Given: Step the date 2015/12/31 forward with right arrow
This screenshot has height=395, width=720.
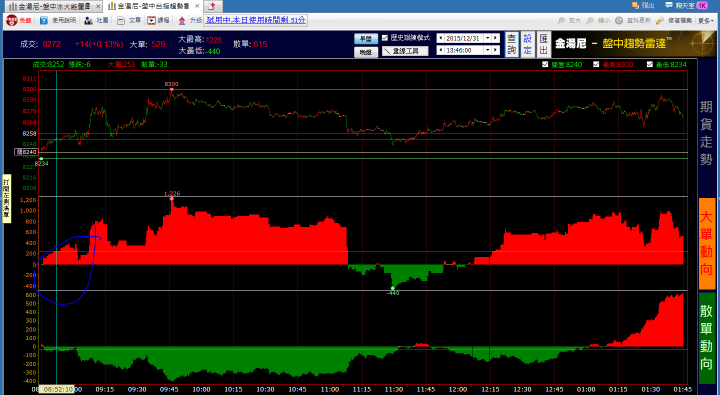Looking at the screenshot, I should coord(495,39).
